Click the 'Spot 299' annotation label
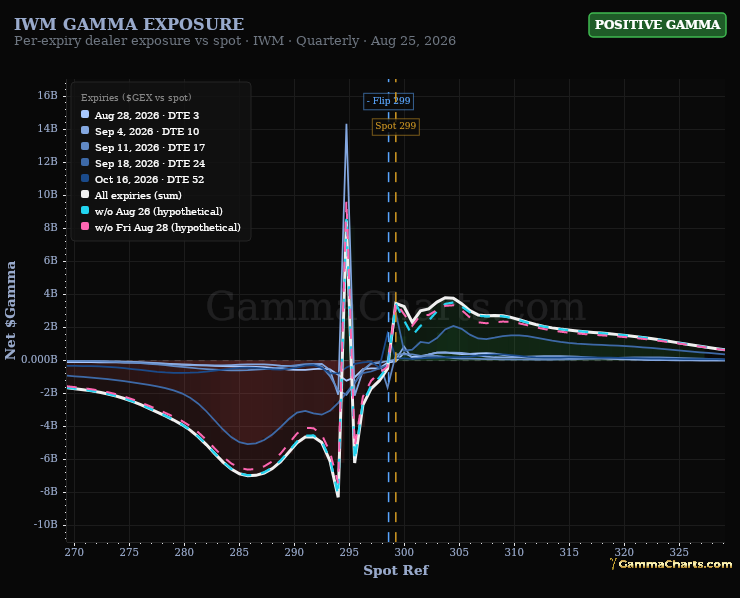 pos(395,126)
